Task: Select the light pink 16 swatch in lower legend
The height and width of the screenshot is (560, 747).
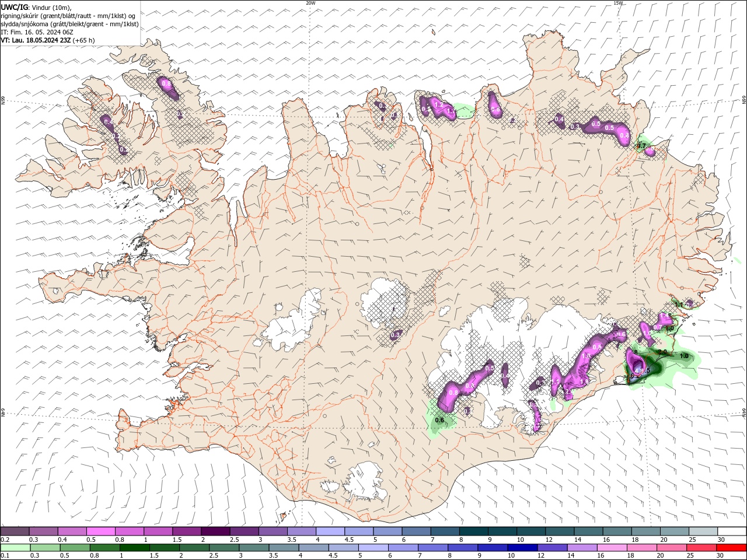Action: pyautogui.click(x=612, y=547)
